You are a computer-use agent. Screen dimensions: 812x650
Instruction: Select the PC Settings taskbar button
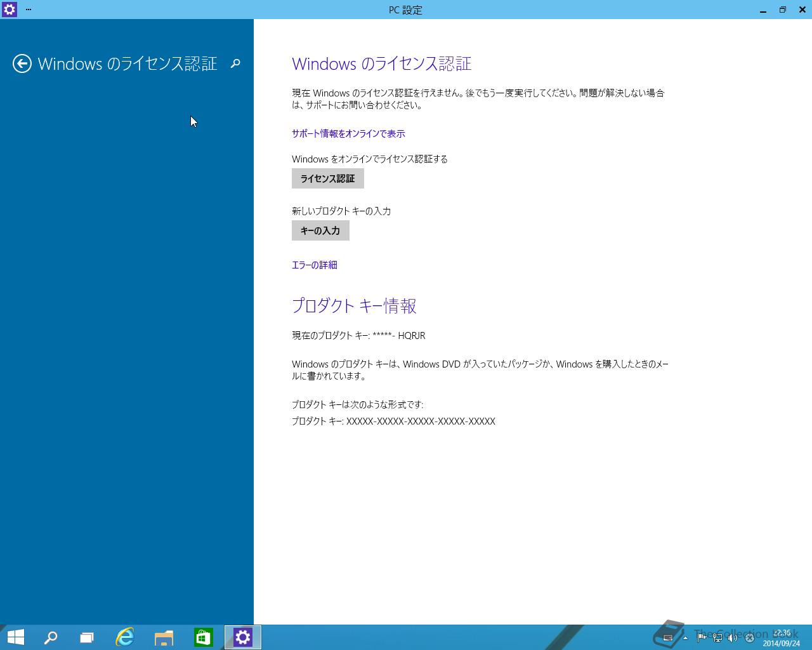tap(243, 637)
